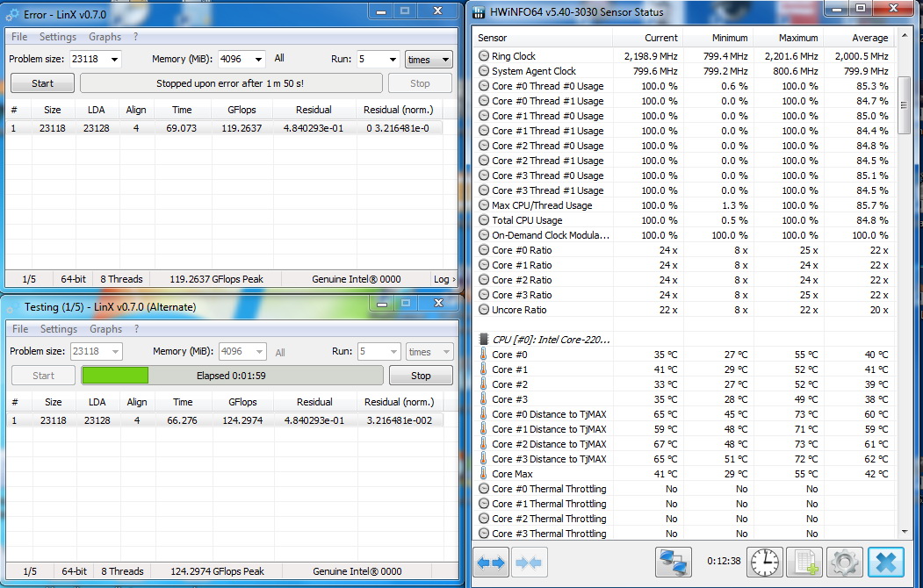Reset HWiNFO timer clock icon
The height and width of the screenshot is (588, 923).
(x=765, y=563)
